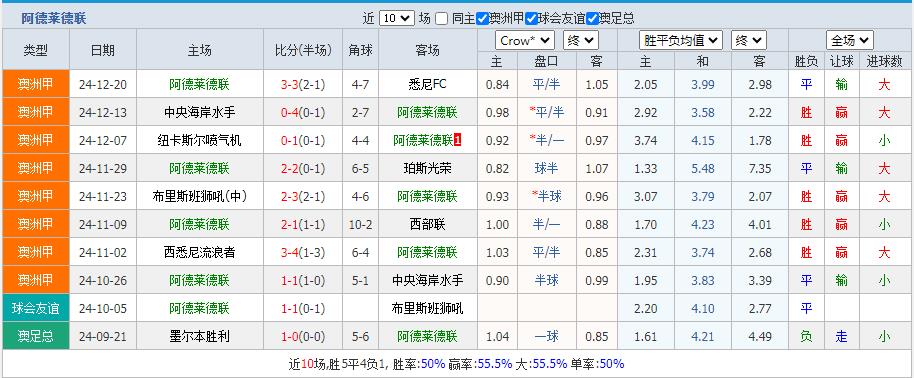Image resolution: width=914 pixels, height=378 pixels.
Task: Open the recent matches count dropdown showing 10
Action: tap(396, 19)
